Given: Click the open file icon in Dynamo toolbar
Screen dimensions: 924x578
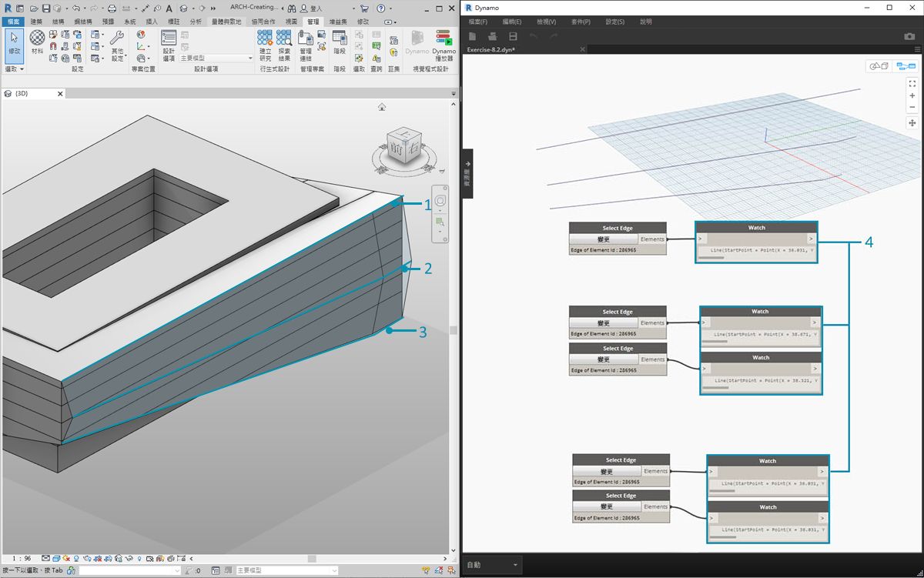Looking at the screenshot, I should click(x=493, y=36).
